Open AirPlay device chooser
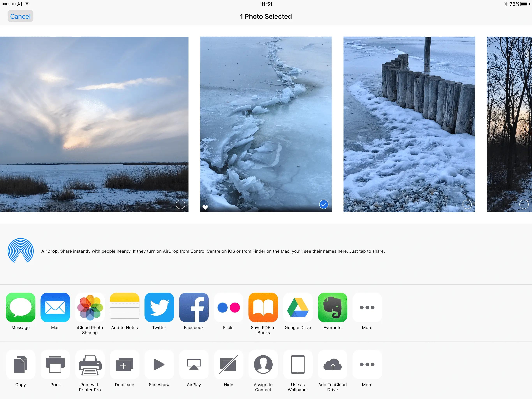This screenshot has width=532, height=399. (x=194, y=364)
